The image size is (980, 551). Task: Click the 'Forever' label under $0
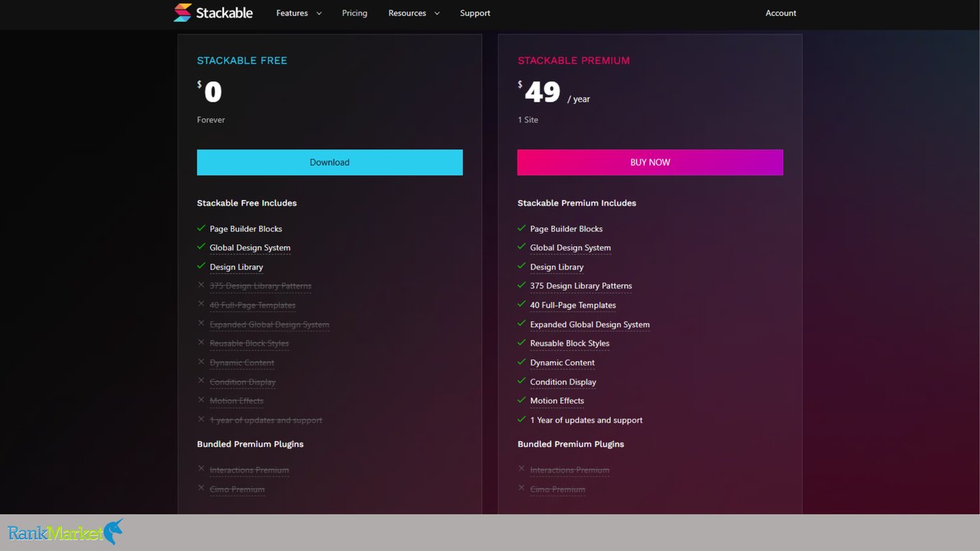(211, 120)
